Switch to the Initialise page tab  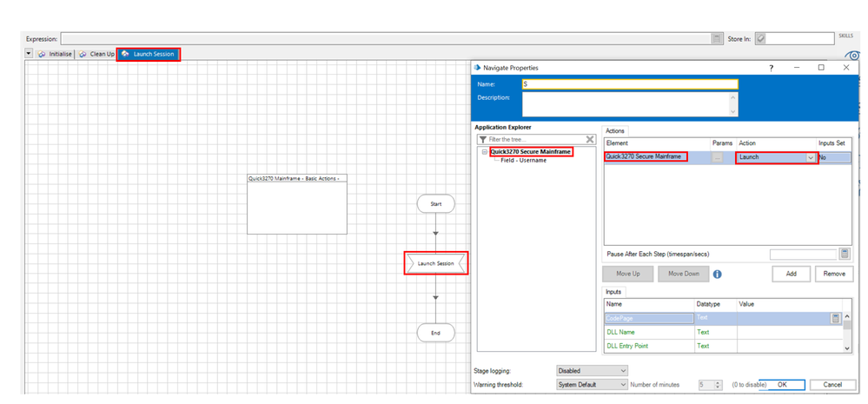55,54
